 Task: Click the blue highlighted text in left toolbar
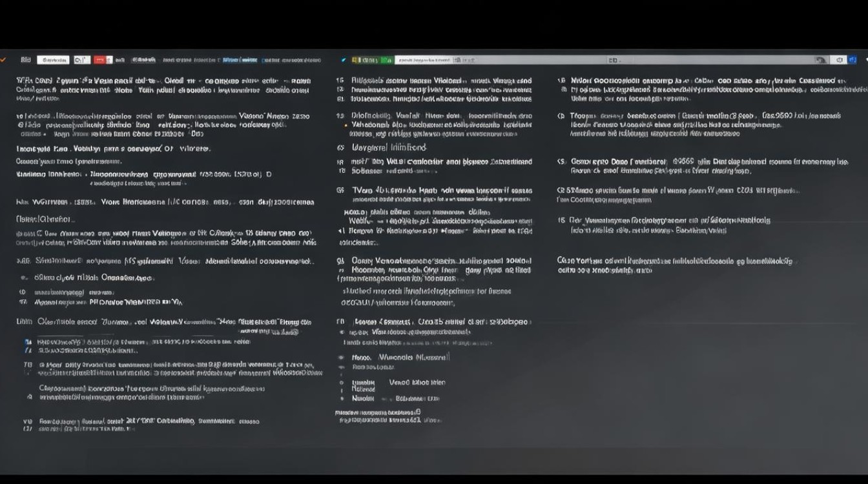pos(240,60)
